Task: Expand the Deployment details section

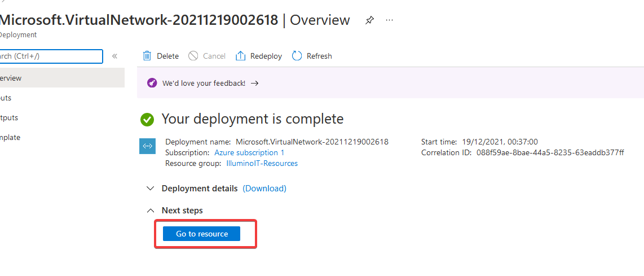Action: (151, 189)
